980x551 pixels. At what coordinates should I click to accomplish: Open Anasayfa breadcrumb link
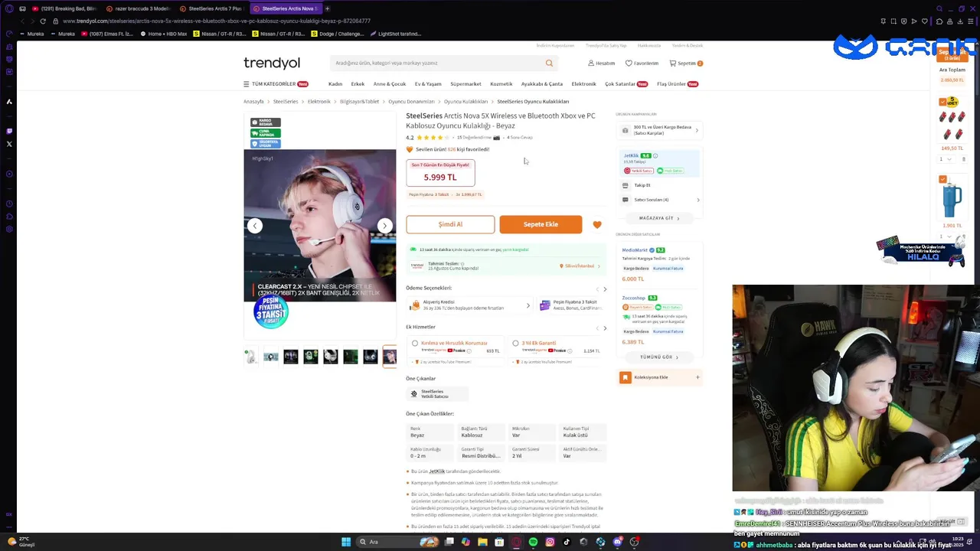point(253,102)
